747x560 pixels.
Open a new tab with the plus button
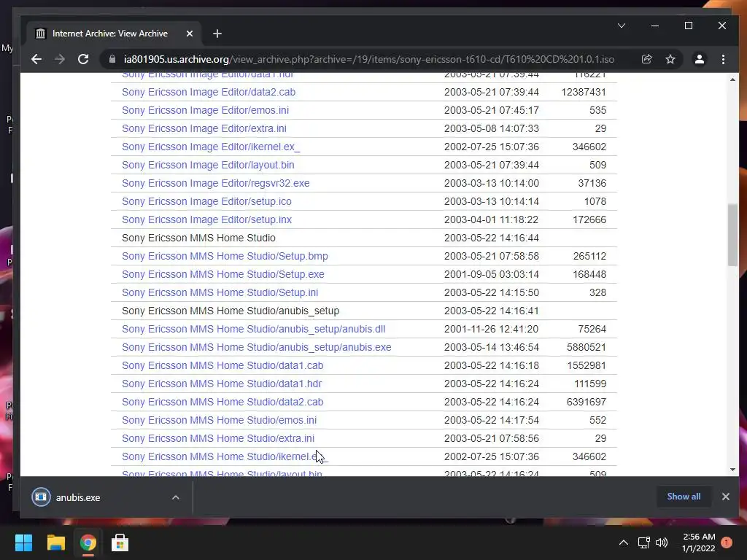217,34
